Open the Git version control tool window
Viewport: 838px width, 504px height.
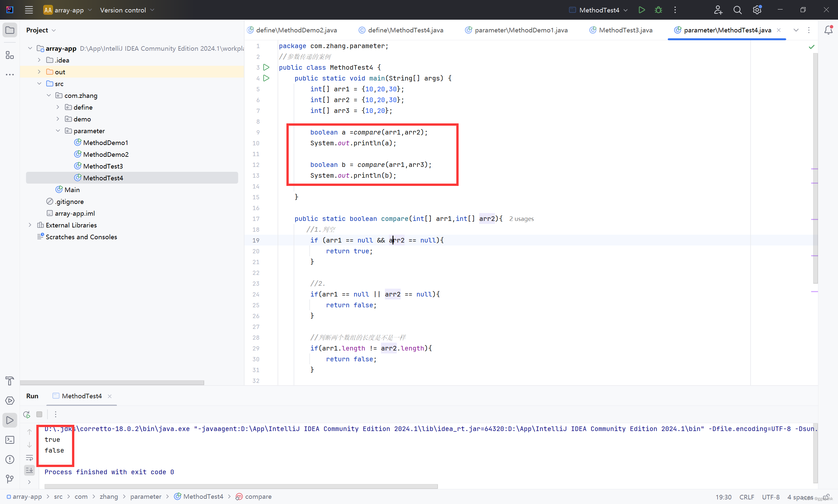(x=10, y=479)
